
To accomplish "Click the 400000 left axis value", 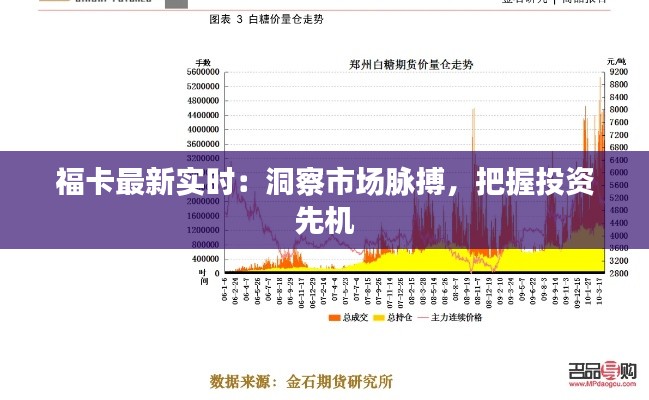I will tap(205, 259).
